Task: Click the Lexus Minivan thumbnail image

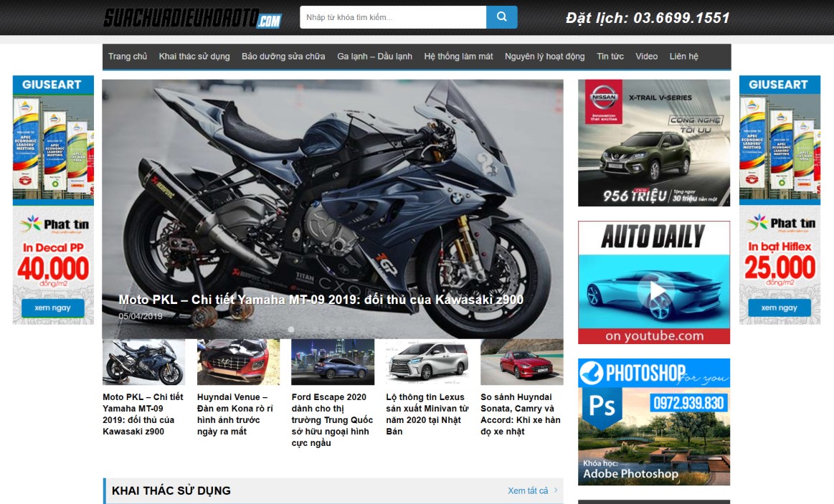Action: [427, 362]
